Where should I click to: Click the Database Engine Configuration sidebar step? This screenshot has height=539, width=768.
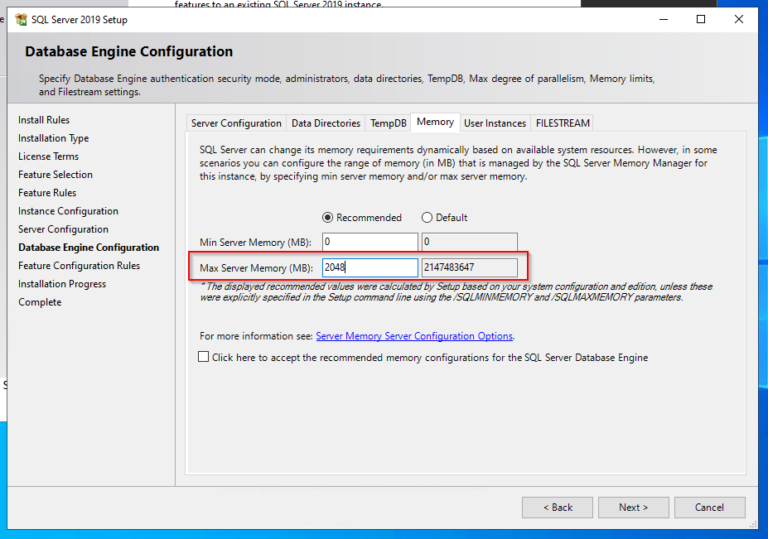[x=89, y=247]
